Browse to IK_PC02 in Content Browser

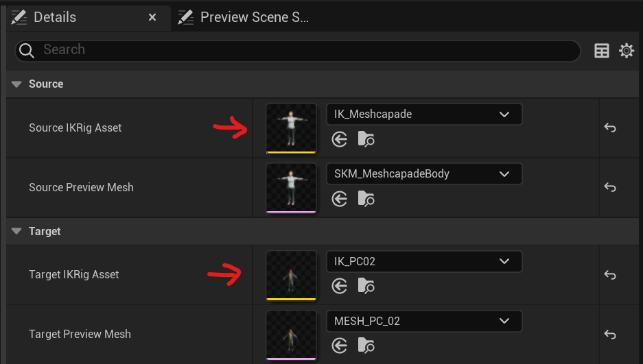[x=366, y=286]
